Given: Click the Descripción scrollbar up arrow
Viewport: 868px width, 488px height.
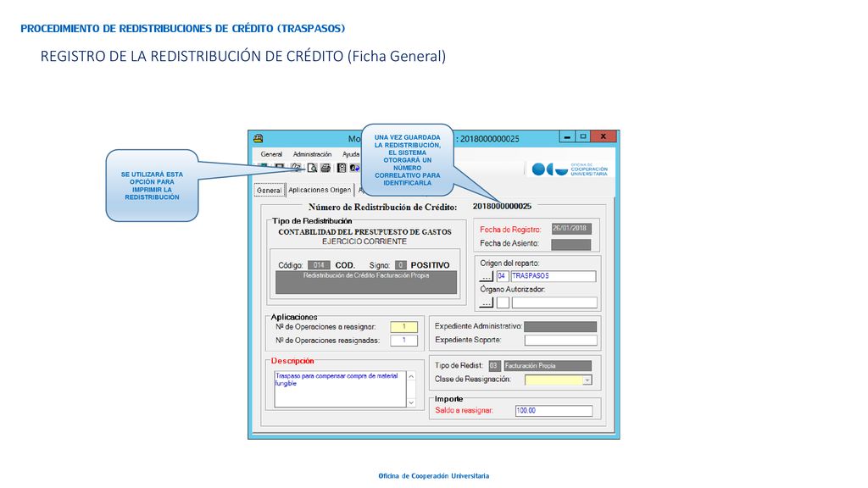Looking at the screenshot, I should click(411, 376).
